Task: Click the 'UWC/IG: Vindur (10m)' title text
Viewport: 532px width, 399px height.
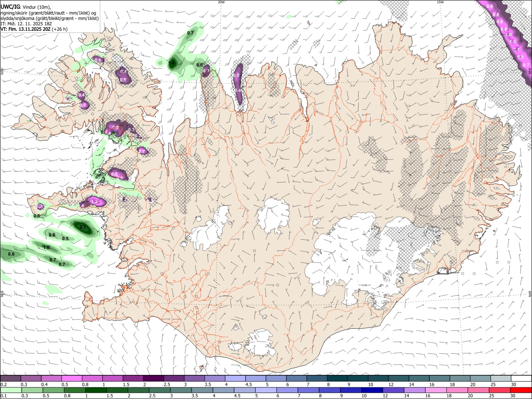Action: (x=25, y=7)
